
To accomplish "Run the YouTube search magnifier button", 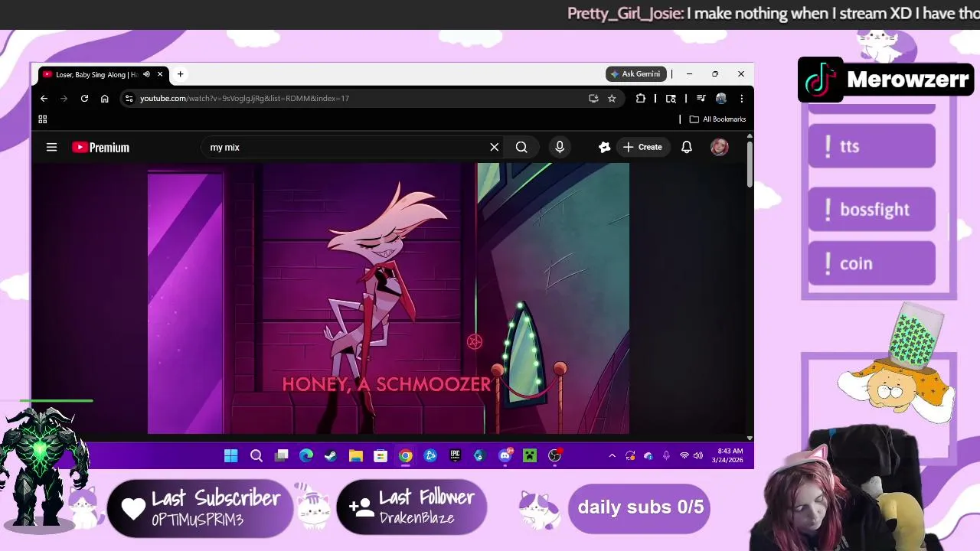I will tap(521, 147).
